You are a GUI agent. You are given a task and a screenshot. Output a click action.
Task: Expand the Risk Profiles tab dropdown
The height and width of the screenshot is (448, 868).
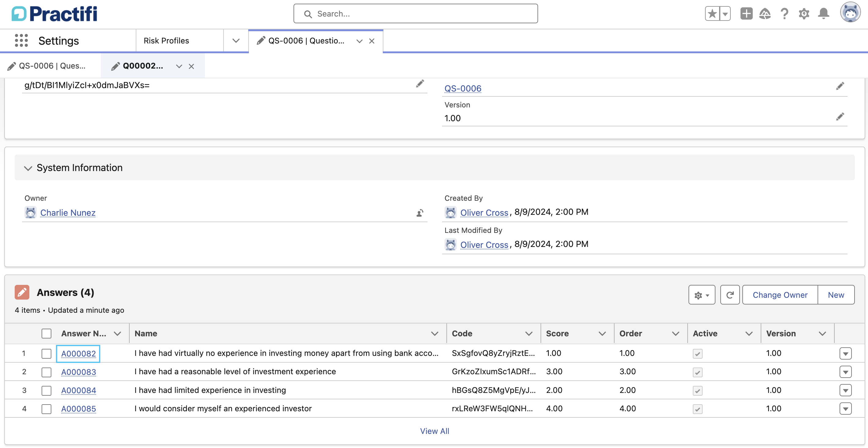pos(236,40)
